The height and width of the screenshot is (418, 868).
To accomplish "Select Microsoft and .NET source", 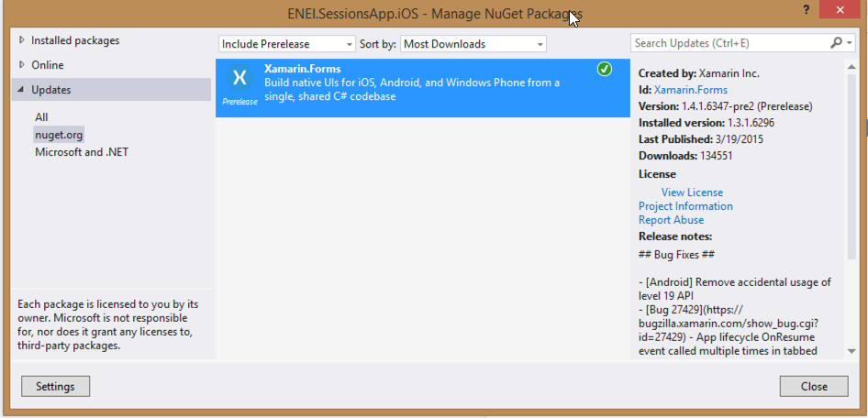I will 82,152.
